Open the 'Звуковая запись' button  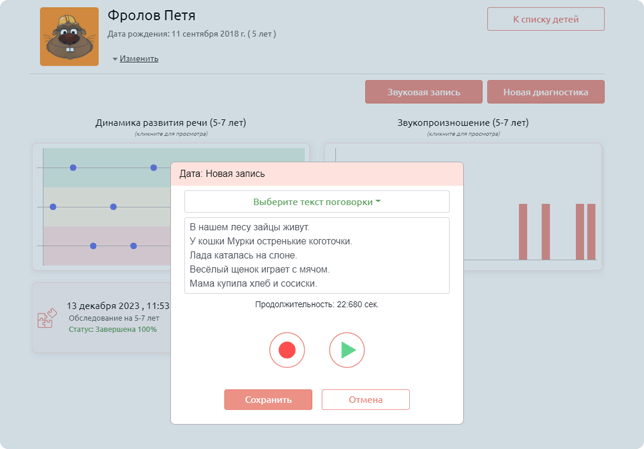click(423, 92)
